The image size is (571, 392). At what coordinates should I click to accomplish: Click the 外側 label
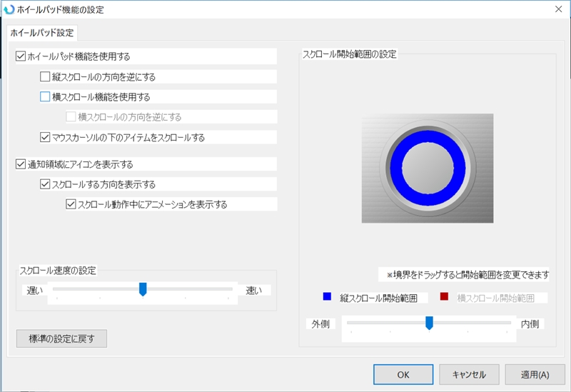(x=320, y=324)
